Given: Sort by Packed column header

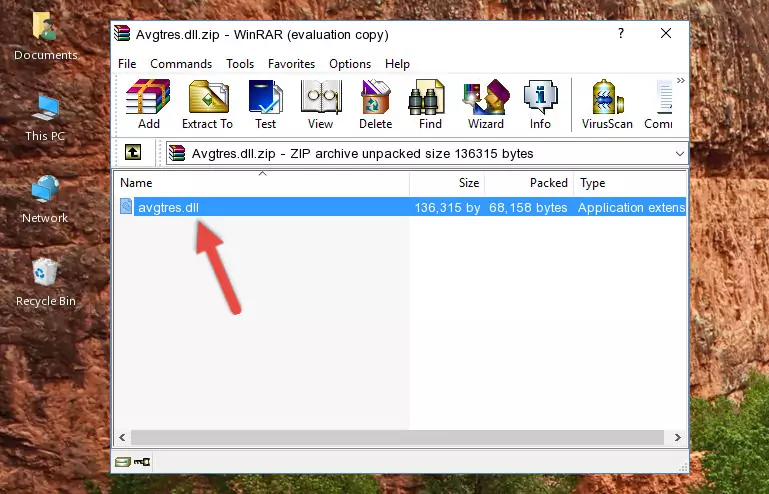Looking at the screenshot, I should point(529,183).
